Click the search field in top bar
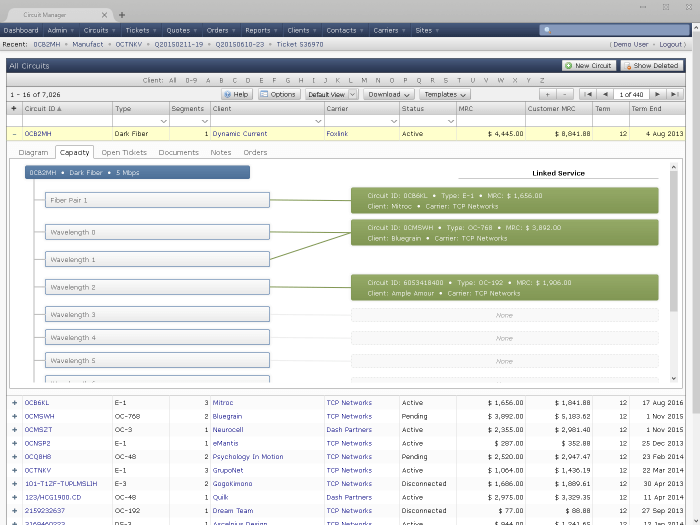This screenshot has height=525, width=700. coord(617,30)
